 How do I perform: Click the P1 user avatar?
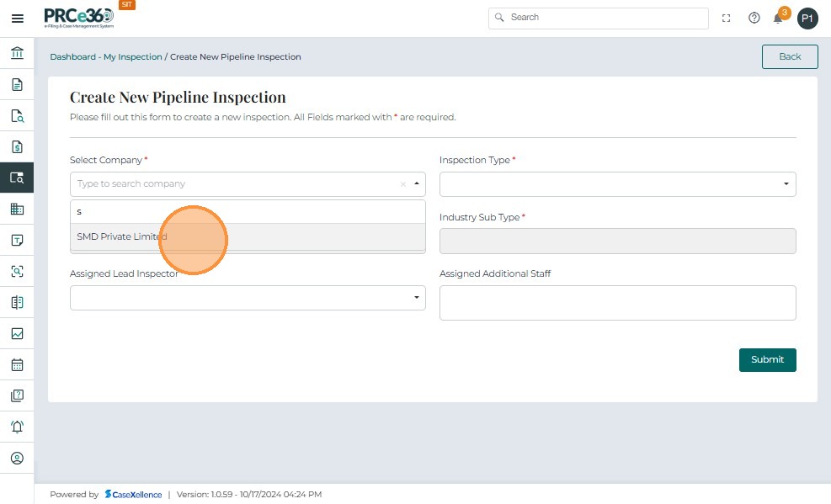coord(807,18)
